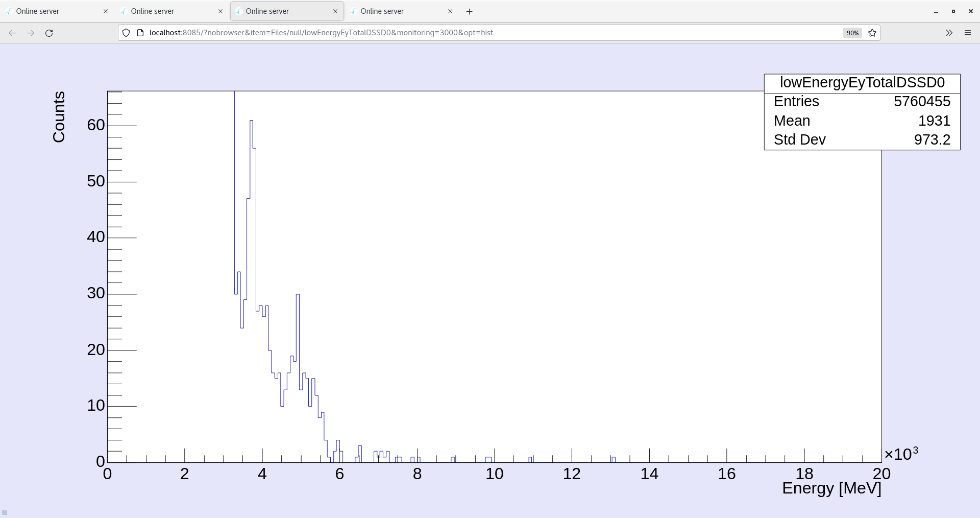Click the Counts y-axis title
This screenshot has height=518, width=980.
pyautogui.click(x=59, y=117)
